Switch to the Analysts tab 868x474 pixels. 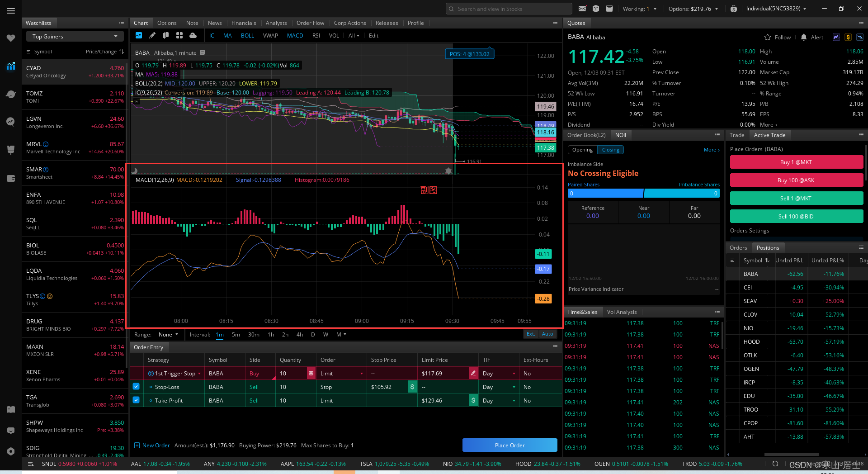tap(276, 23)
